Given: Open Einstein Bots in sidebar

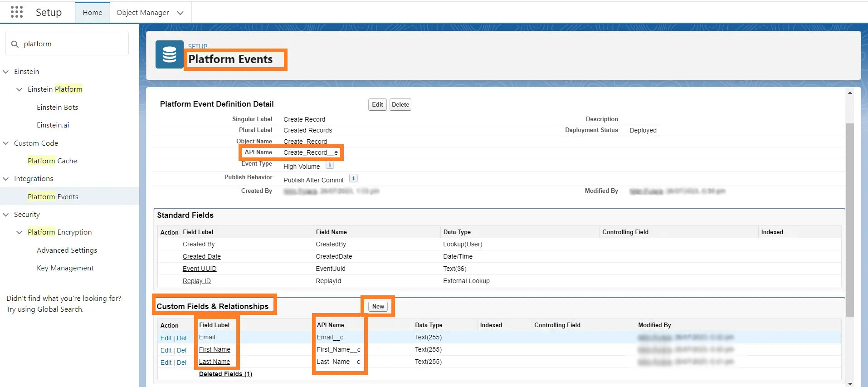Looking at the screenshot, I should point(58,108).
